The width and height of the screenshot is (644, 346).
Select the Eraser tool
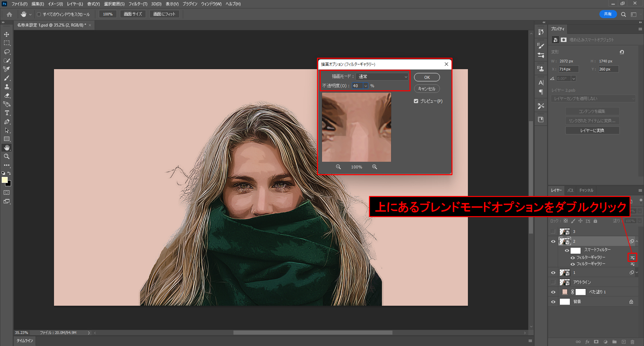coord(7,96)
